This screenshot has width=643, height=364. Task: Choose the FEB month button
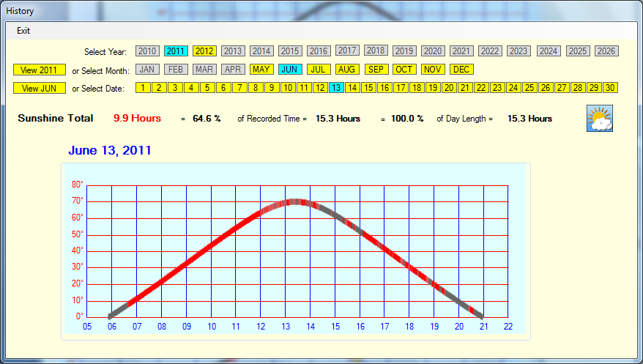[x=176, y=70]
